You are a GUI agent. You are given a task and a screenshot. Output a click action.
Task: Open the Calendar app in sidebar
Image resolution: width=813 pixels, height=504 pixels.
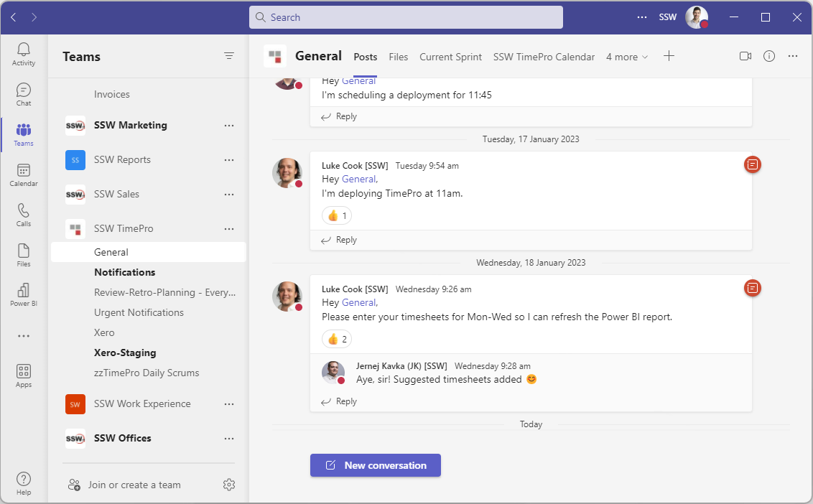click(x=24, y=174)
